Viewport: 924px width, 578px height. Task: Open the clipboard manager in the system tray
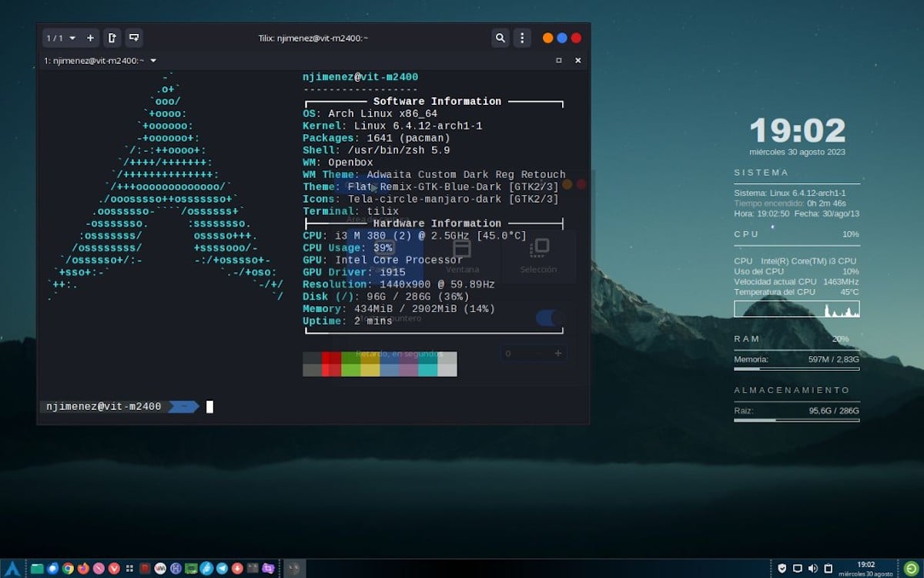(829, 569)
